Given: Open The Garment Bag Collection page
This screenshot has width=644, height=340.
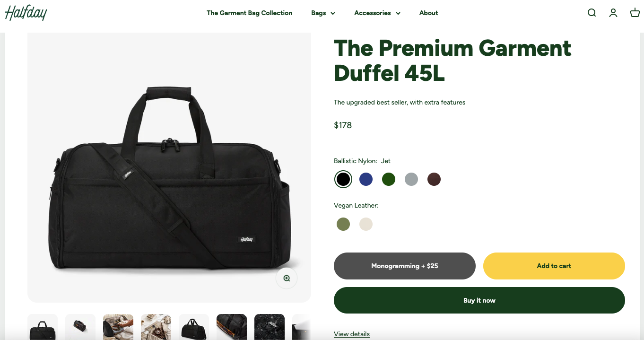Looking at the screenshot, I should pyautogui.click(x=250, y=13).
